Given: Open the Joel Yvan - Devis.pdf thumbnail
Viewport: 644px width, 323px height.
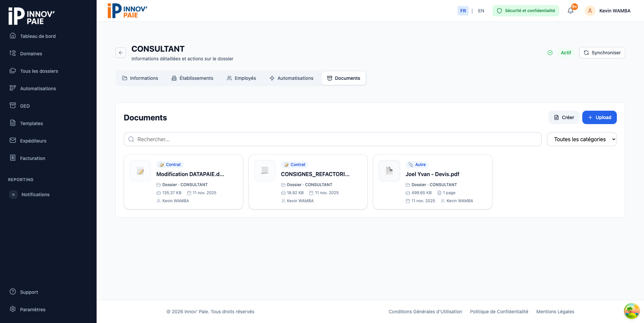Looking at the screenshot, I should (389, 171).
